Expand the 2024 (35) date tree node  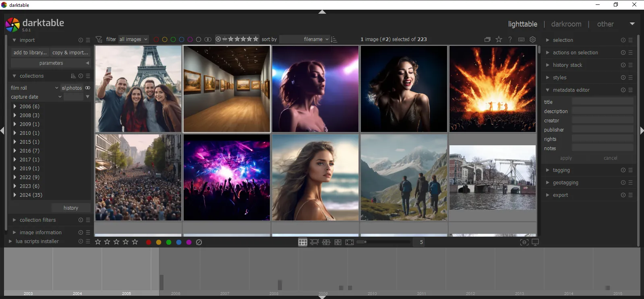(15, 195)
